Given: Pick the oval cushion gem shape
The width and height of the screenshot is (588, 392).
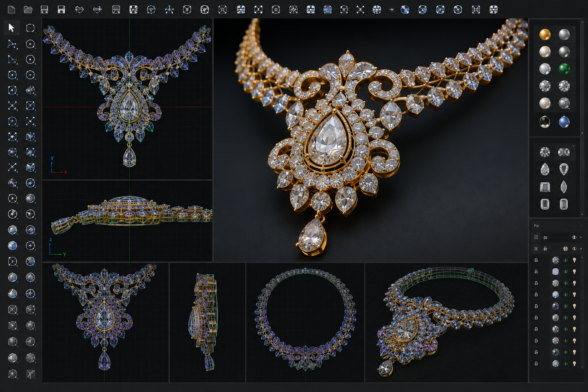Looking at the screenshot, I should pos(564,152).
